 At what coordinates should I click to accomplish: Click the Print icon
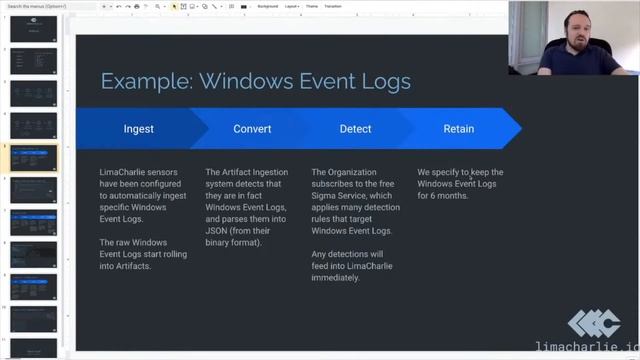[137, 7]
